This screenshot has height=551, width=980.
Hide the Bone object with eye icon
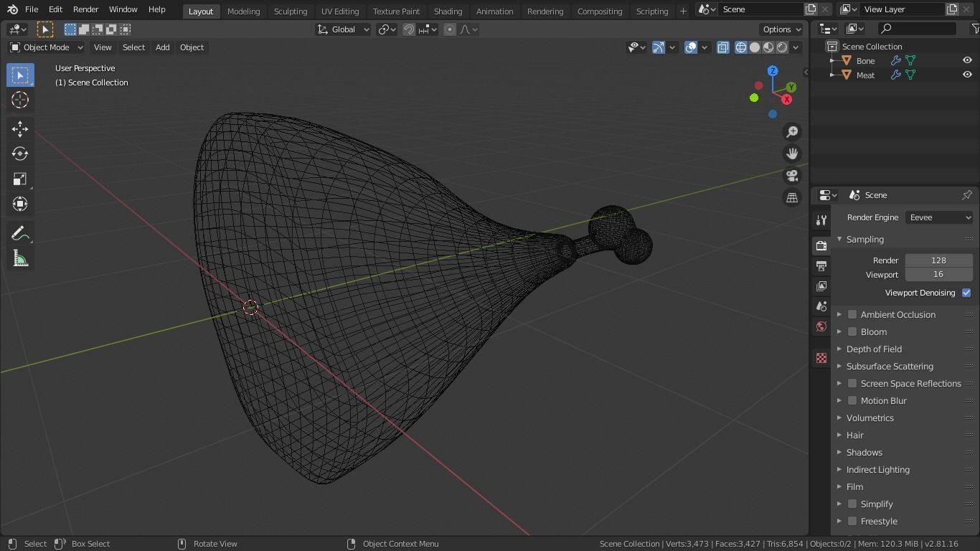point(967,61)
